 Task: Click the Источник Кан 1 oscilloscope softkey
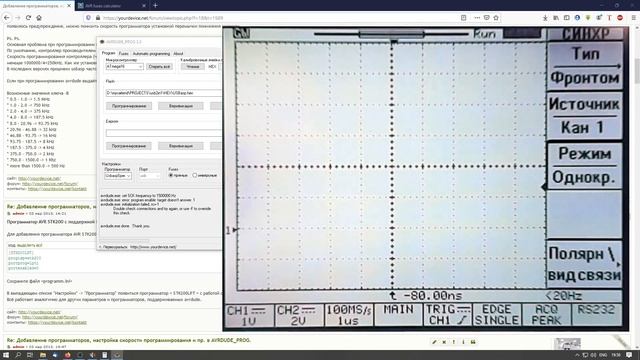584,116
